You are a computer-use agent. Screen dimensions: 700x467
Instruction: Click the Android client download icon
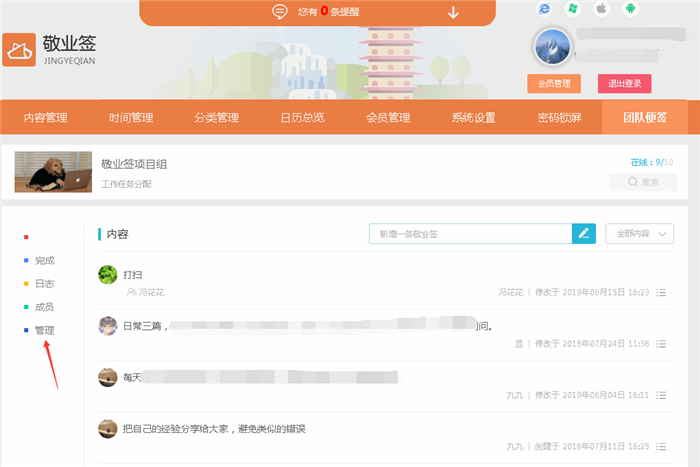631,8
